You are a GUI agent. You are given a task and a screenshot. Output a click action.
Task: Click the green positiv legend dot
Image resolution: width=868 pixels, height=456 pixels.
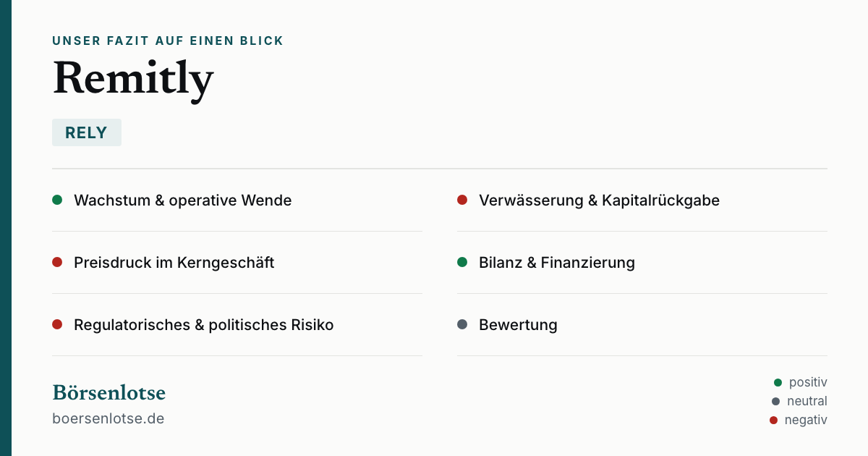(778, 382)
